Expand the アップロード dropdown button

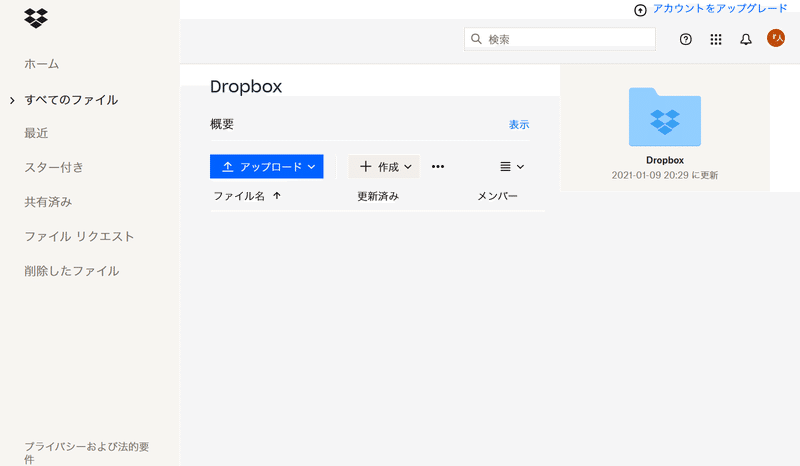tap(267, 166)
